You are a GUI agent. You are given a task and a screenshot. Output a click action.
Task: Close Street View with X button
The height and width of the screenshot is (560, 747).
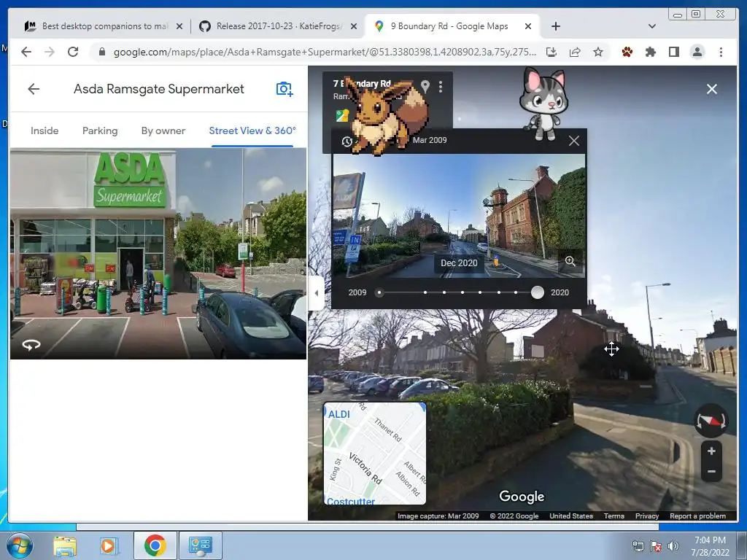click(x=712, y=89)
